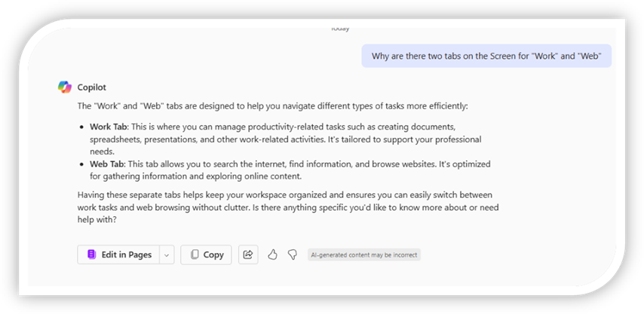Viewport: 644px width, 314px height.
Task: Select the user message about two tabs
Action: tap(486, 56)
